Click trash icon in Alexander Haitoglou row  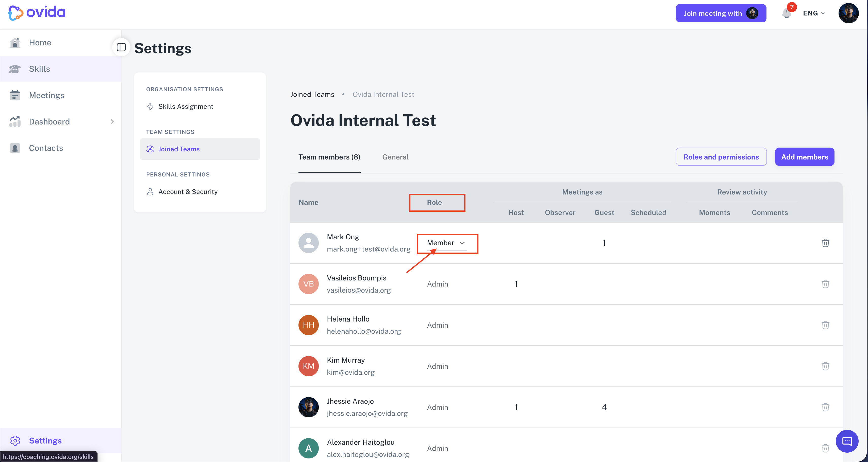tap(825, 448)
